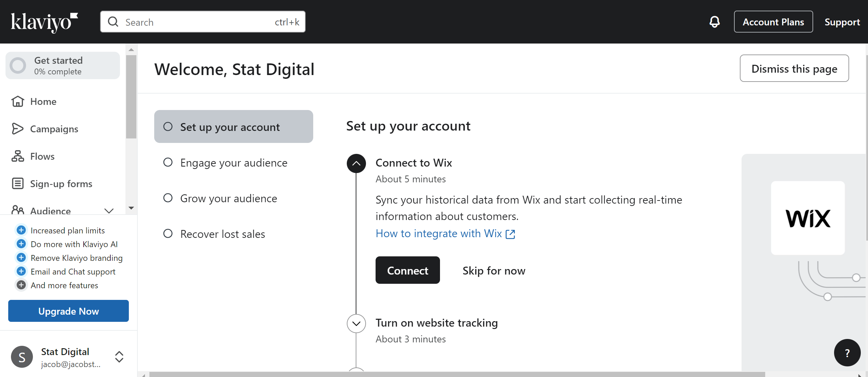Viewport: 868px width, 377px height.
Task: Open the account switcher arrows
Action: tap(119, 357)
